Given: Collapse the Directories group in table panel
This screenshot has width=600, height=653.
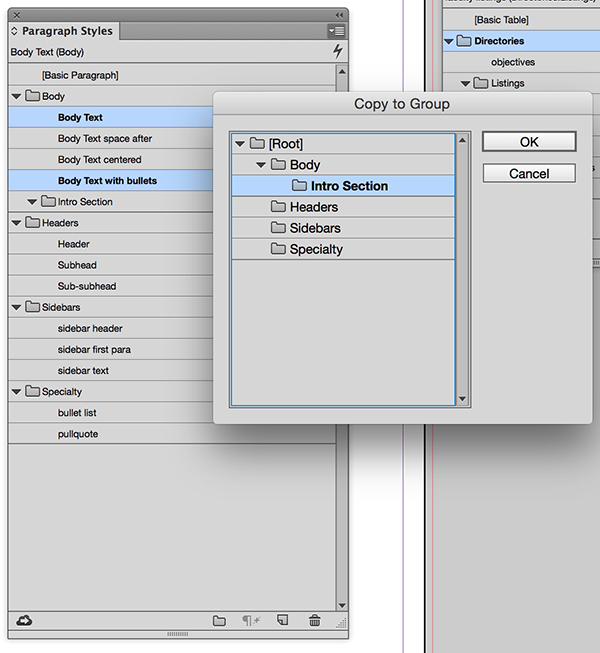Looking at the screenshot, I should pyautogui.click(x=448, y=41).
